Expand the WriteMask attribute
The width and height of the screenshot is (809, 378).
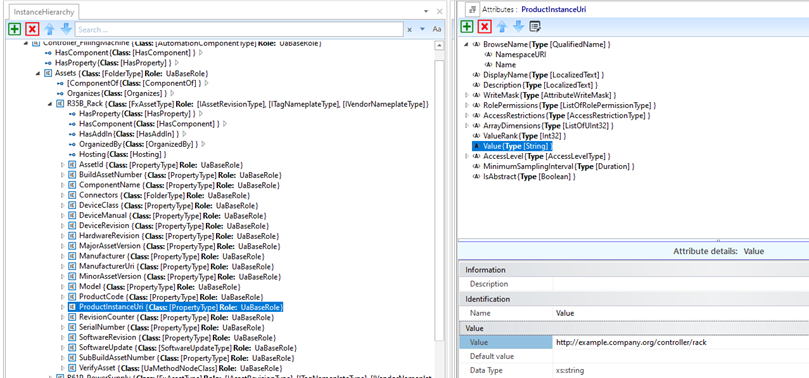(466, 95)
